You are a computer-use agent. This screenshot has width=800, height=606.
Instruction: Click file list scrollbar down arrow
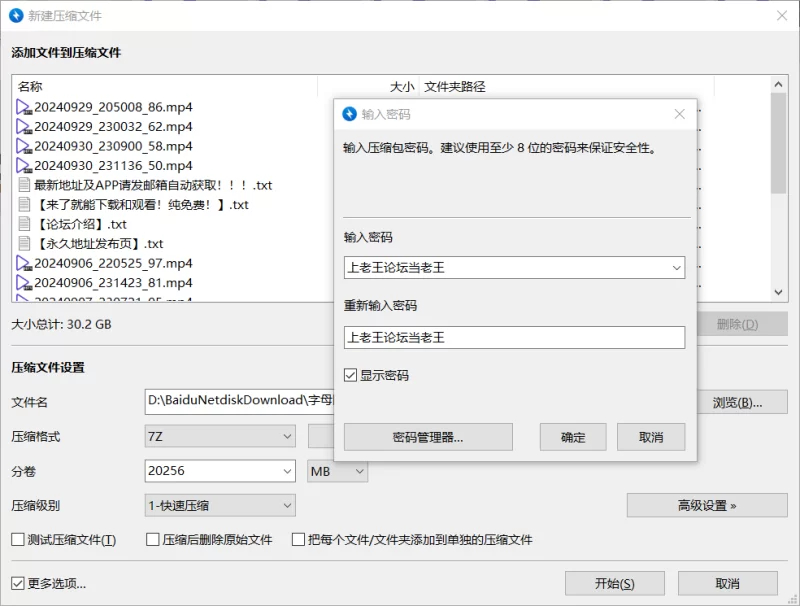point(778,292)
